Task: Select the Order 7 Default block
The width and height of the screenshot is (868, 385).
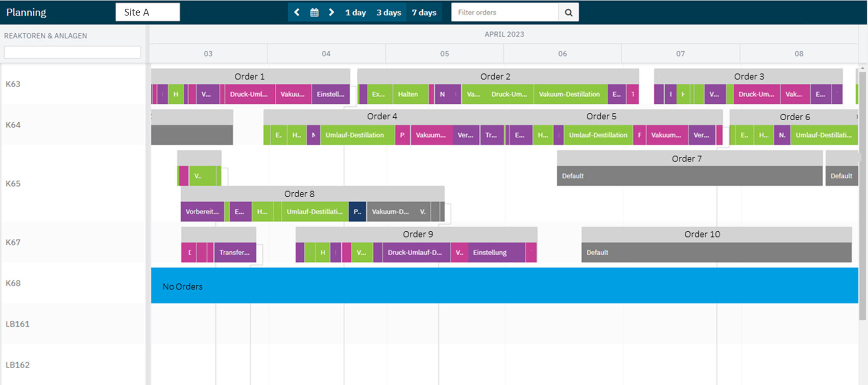Action: click(689, 176)
